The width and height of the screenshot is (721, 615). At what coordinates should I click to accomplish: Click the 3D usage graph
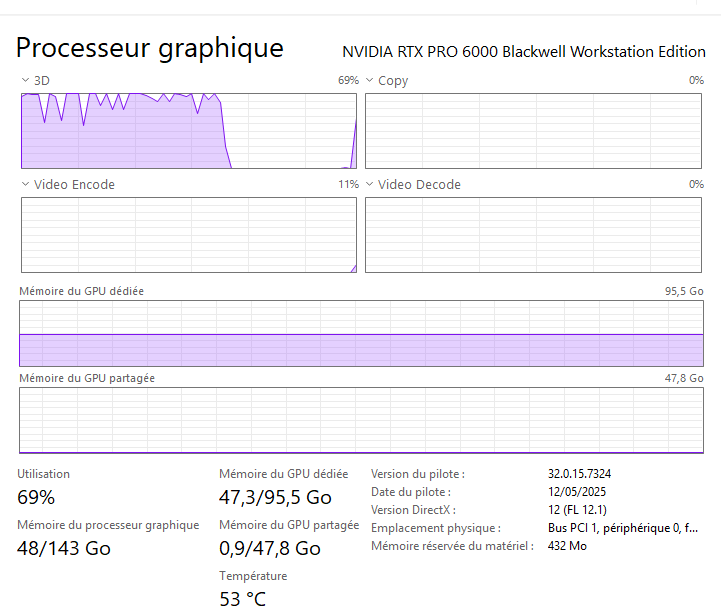coord(188,131)
